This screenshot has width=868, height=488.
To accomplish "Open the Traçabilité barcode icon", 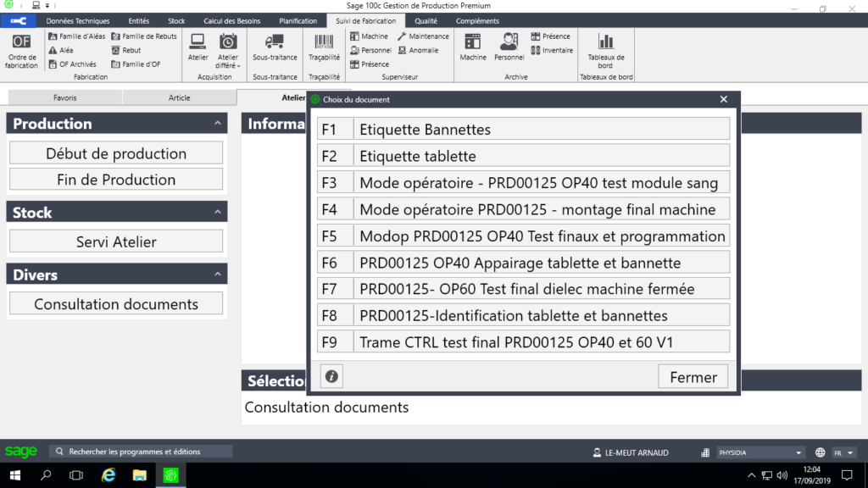I will [324, 47].
